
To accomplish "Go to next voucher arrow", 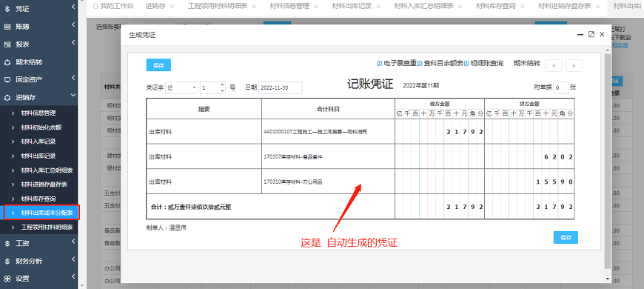I will [x=574, y=65].
